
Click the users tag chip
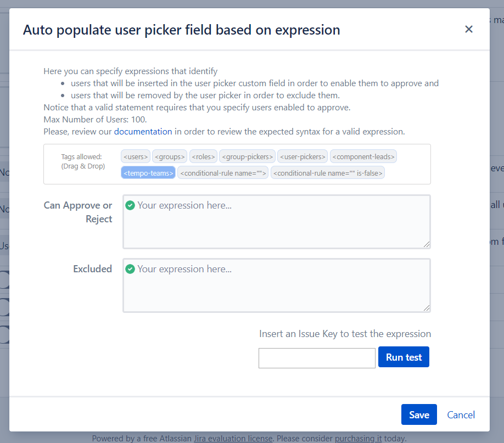pyautogui.click(x=135, y=156)
